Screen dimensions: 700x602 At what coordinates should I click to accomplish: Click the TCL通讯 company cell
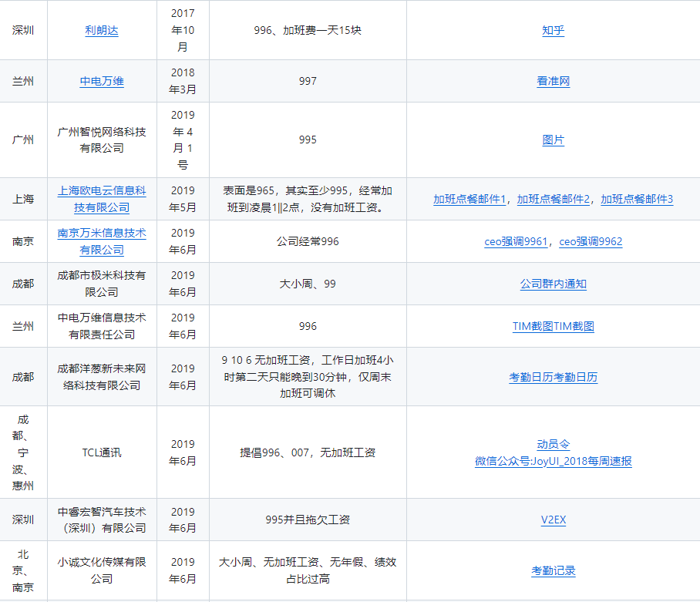coord(102,453)
